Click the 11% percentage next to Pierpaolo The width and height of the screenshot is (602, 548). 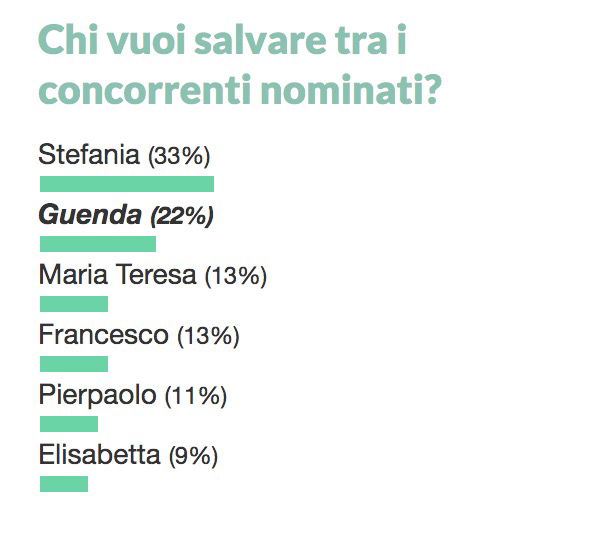tap(196, 396)
